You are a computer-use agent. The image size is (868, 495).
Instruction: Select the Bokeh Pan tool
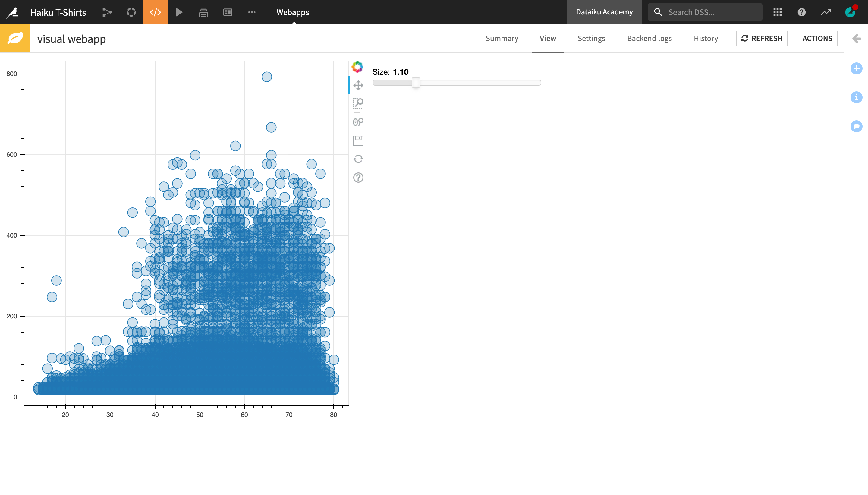tap(358, 85)
